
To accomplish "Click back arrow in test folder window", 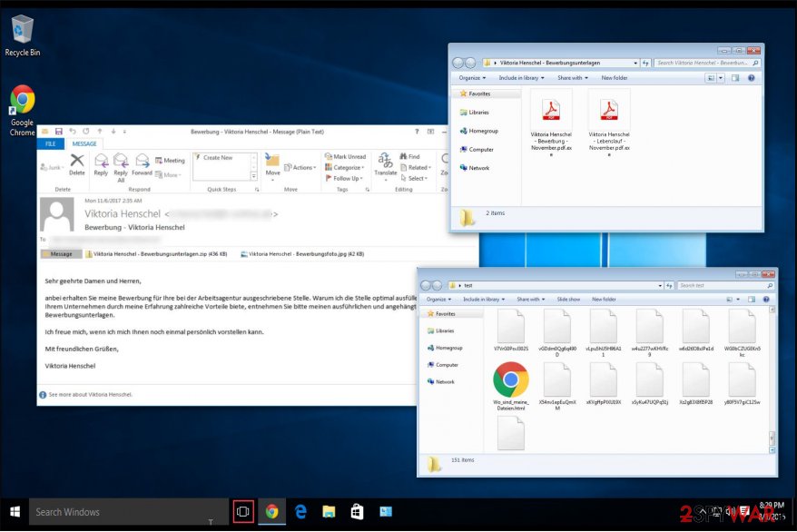I will point(426,286).
